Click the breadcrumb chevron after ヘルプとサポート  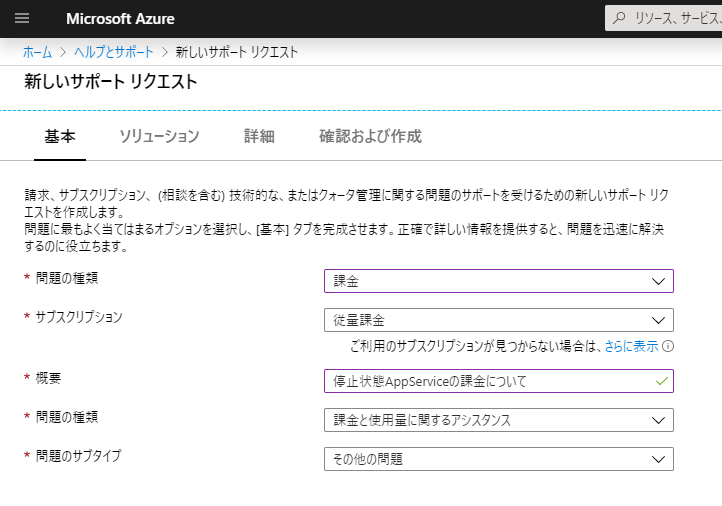point(165,52)
